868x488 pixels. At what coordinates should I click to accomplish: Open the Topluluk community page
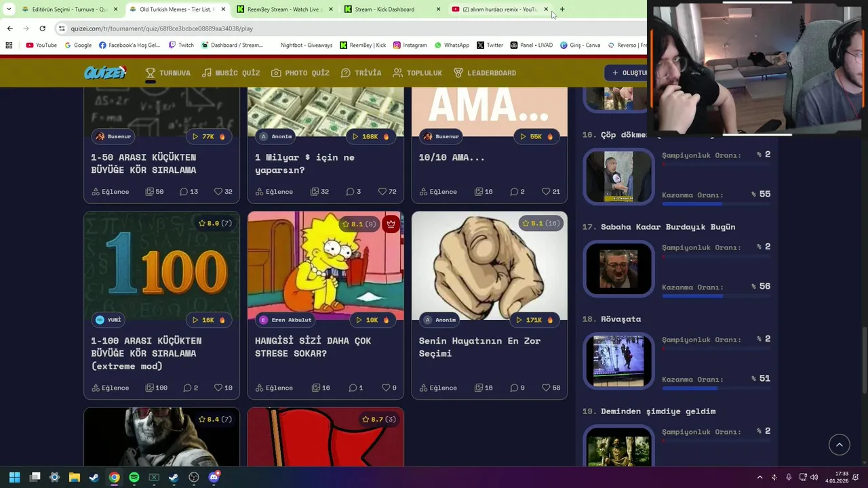417,73
